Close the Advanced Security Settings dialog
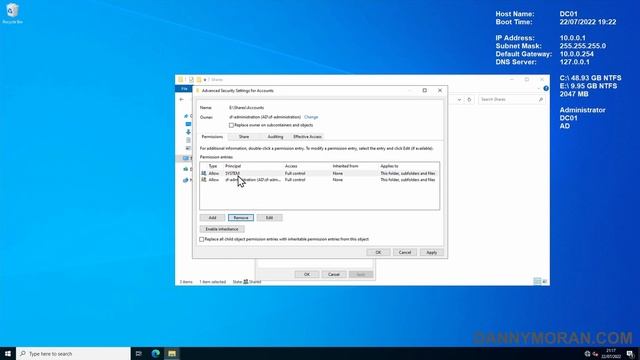 440,90
